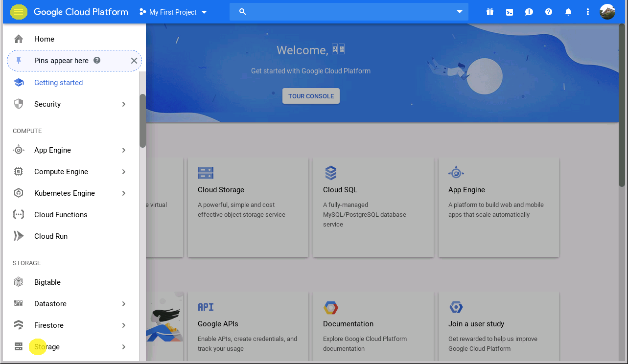Open your profile avatar
The height and width of the screenshot is (364, 628).
point(607,12)
